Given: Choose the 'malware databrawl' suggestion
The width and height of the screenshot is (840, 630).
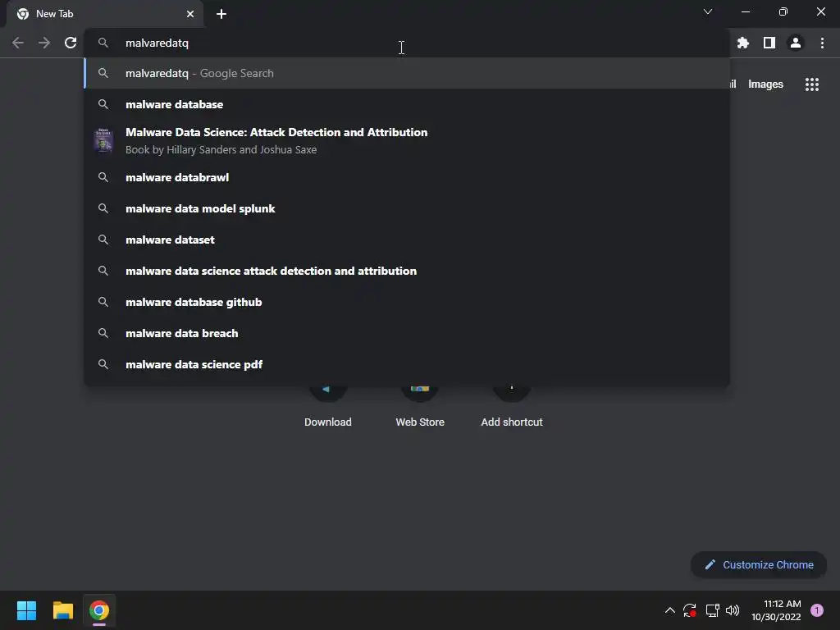Looking at the screenshot, I should (x=407, y=177).
